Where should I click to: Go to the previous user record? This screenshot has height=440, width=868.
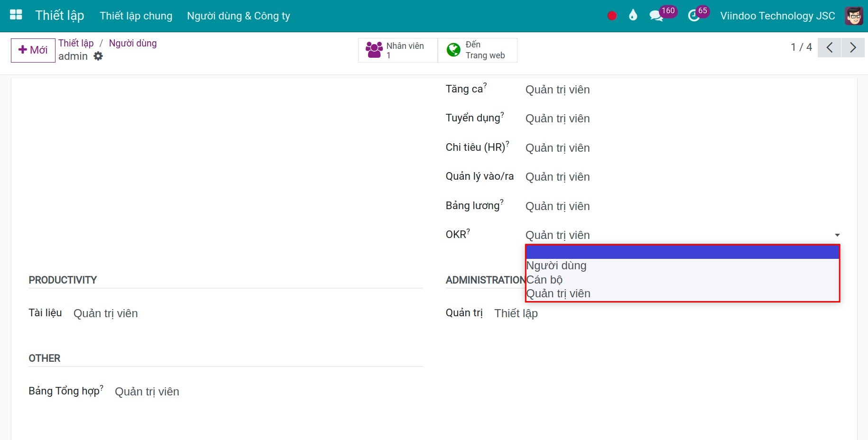830,47
